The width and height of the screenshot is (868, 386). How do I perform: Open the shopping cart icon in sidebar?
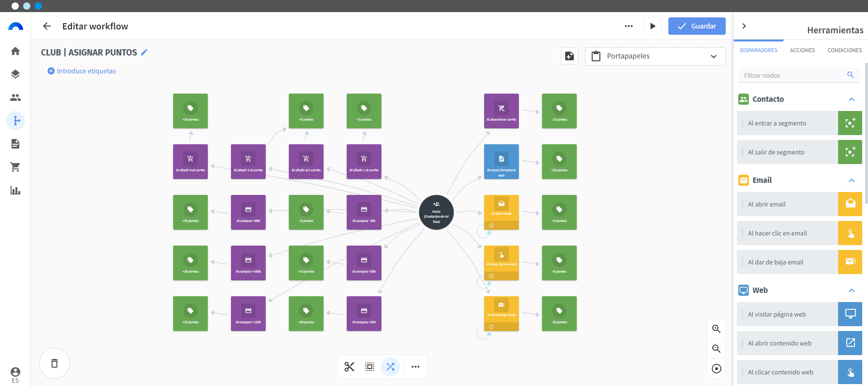(15, 167)
